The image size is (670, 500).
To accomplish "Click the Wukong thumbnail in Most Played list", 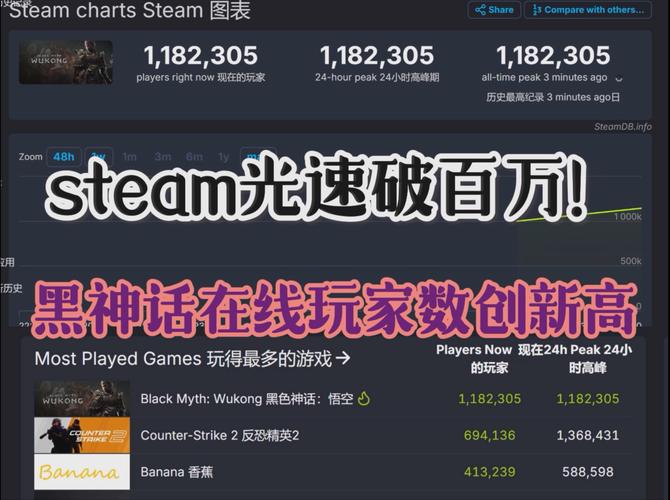I will pyautogui.click(x=82, y=399).
